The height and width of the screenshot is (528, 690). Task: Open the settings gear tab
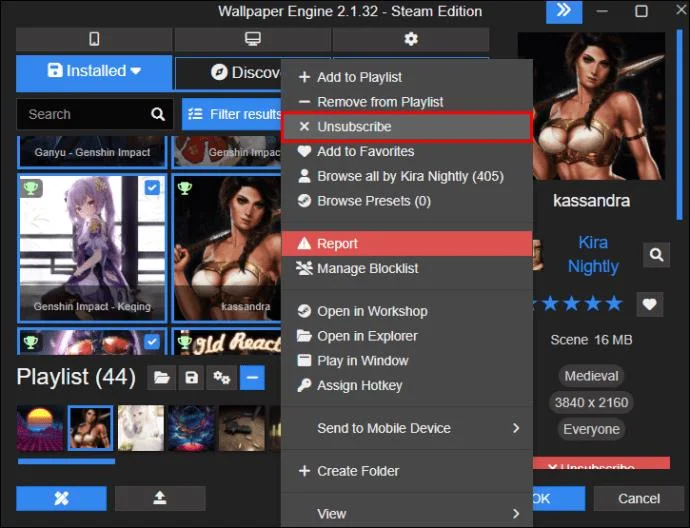pos(411,39)
